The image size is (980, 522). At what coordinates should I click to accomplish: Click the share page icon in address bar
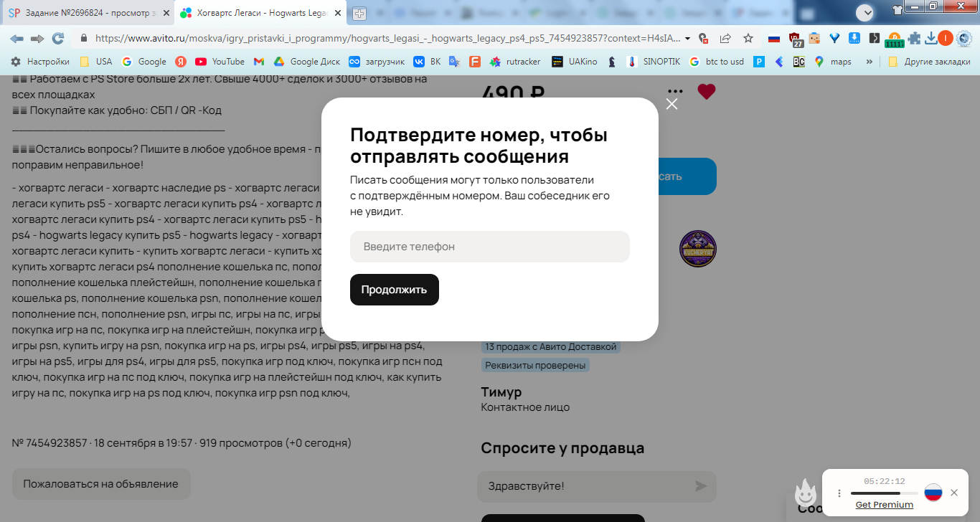(725, 39)
